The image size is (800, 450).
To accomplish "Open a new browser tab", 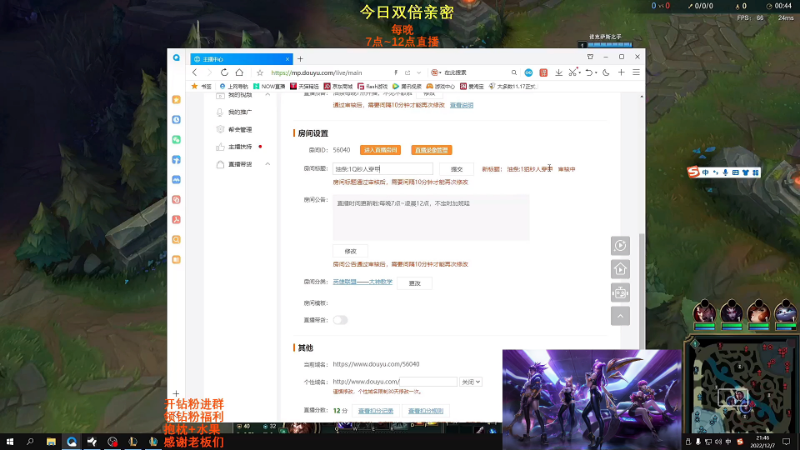I will (300, 59).
